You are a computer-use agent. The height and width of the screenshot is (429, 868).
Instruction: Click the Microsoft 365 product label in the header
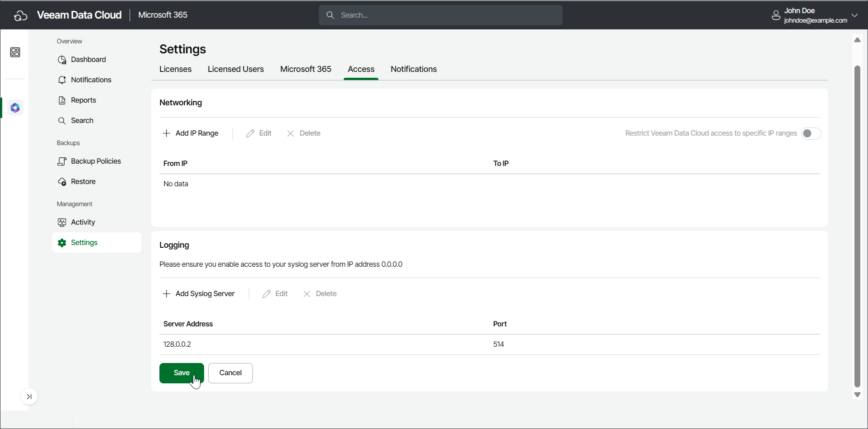(163, 15)
